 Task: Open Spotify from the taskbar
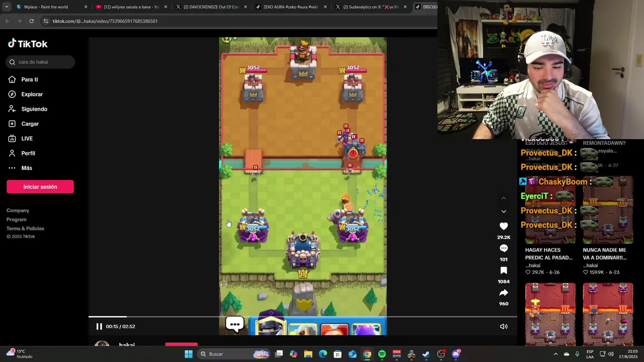click(x=382, y=354)
